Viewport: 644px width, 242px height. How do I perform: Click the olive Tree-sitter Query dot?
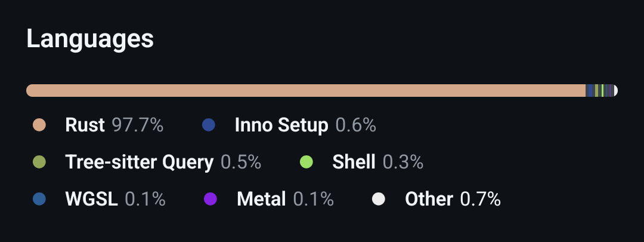(39, 162)
